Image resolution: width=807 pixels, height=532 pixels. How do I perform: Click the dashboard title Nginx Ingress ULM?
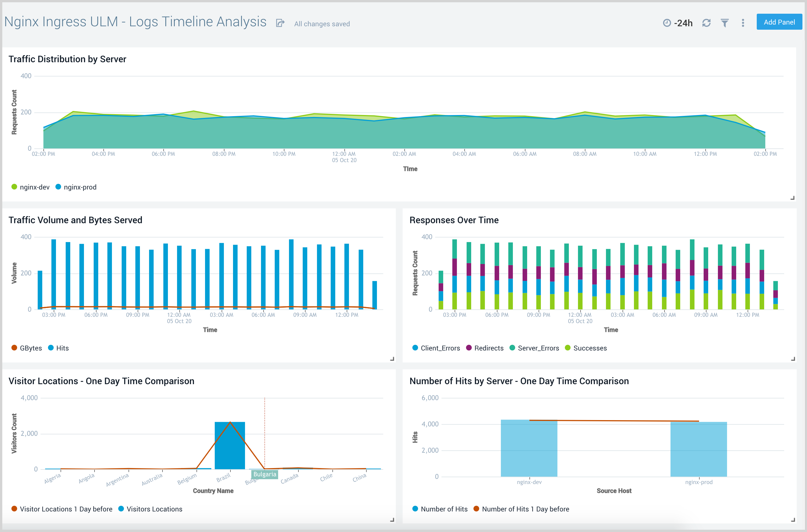(135, 22)
